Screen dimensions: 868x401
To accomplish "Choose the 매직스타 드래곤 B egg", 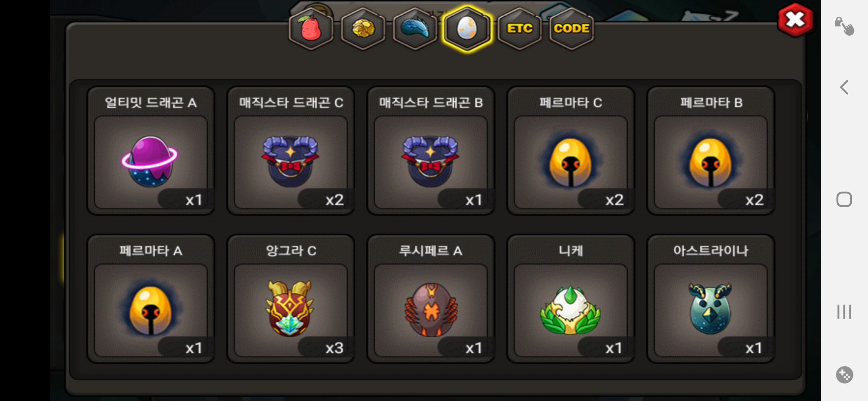I will point(431,151).
